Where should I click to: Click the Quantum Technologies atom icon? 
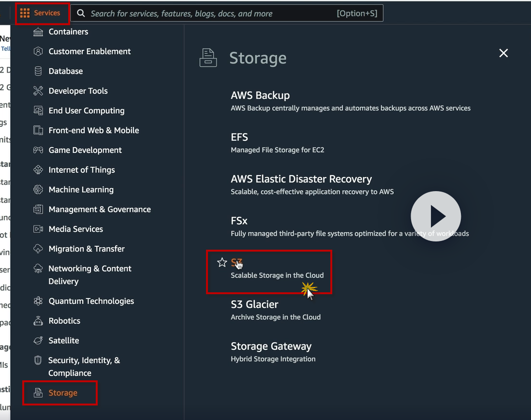tap(38, 301)
